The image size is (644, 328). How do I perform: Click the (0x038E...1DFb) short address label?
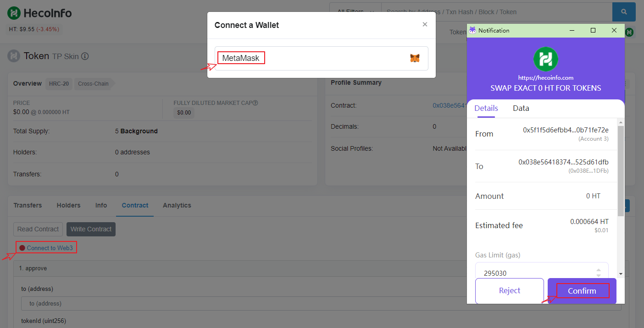[588, 171]
